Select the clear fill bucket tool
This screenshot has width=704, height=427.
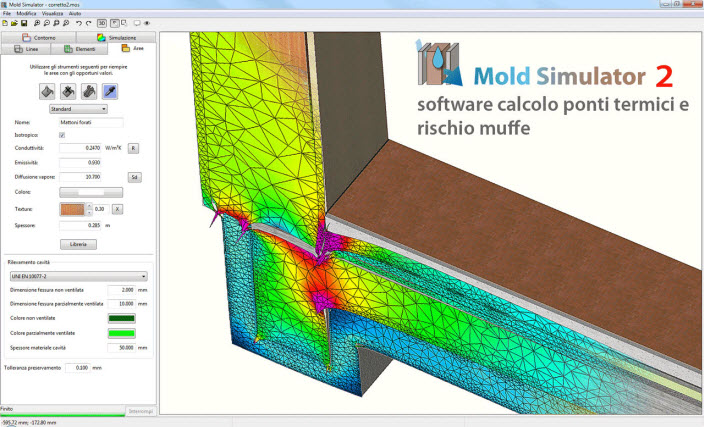pos(68,92)
